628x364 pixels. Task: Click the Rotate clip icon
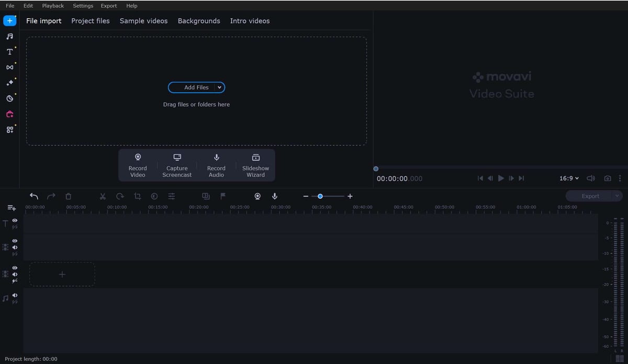point(120,196)
